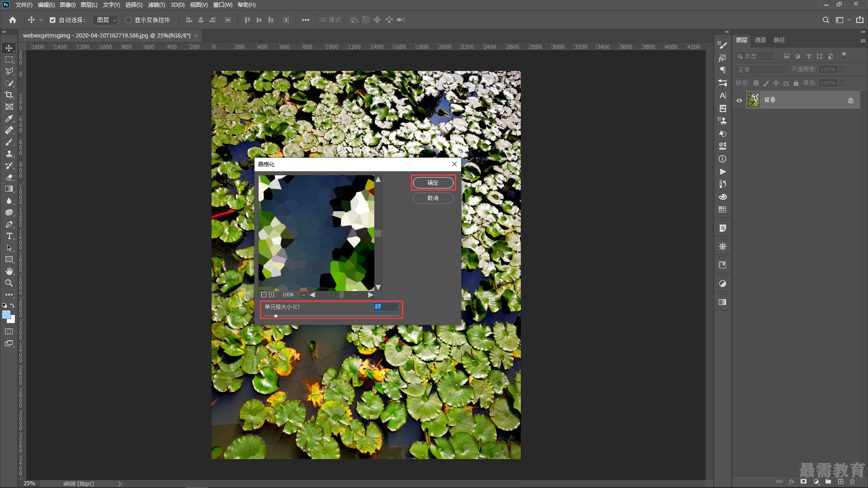Select the History Brush tool
The height and width of the screenshot is (488, 868).
click(9, 165)
